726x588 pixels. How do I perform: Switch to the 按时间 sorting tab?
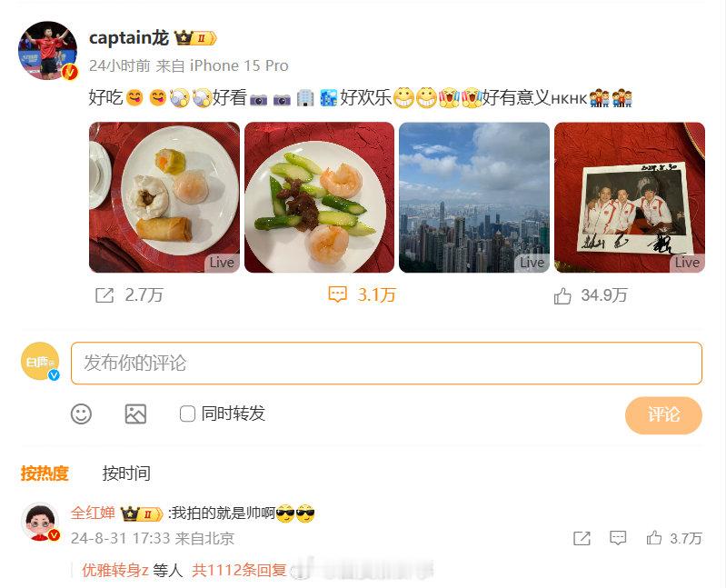126,473
